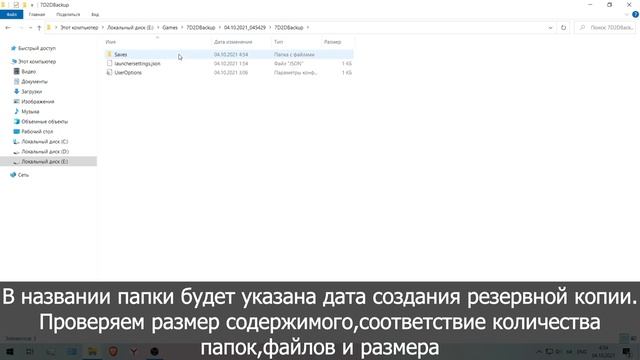Refresh the folder view
The height and width of the screenshot is (360, 640).
click(x=563, y=28)
